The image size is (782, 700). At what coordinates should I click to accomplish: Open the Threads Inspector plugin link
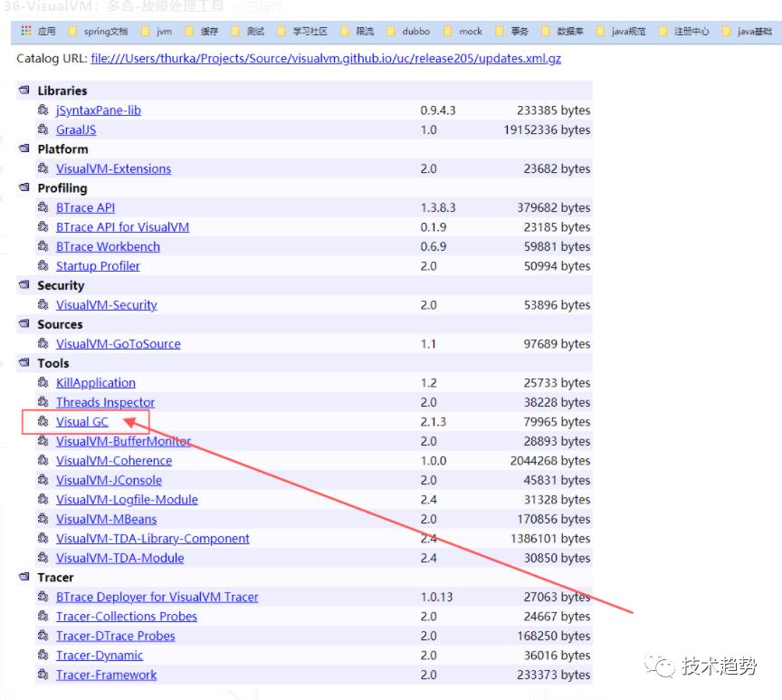(x=105, y=402)
